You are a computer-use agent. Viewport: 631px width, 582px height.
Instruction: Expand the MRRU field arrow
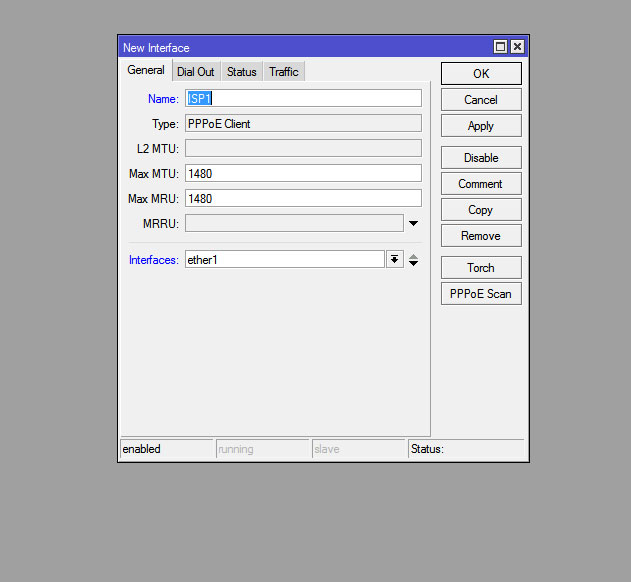pos(413,223)
